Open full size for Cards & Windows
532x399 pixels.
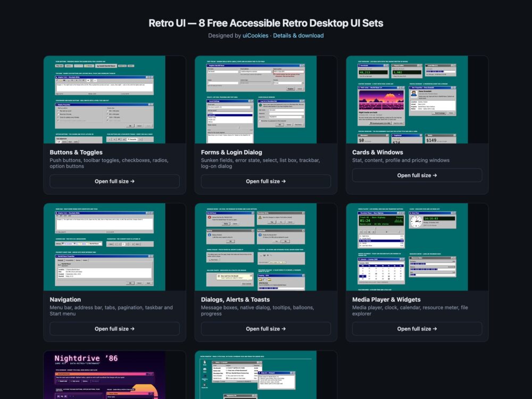(x=417, y=176)
